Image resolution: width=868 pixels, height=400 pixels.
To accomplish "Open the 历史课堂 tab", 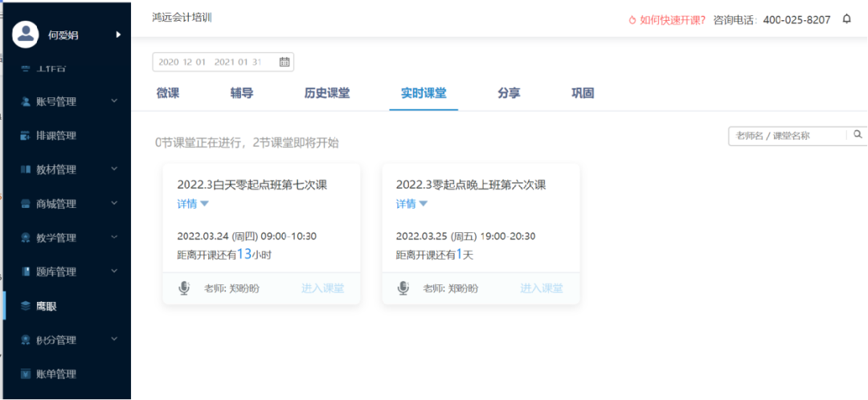I will [327, 93].
